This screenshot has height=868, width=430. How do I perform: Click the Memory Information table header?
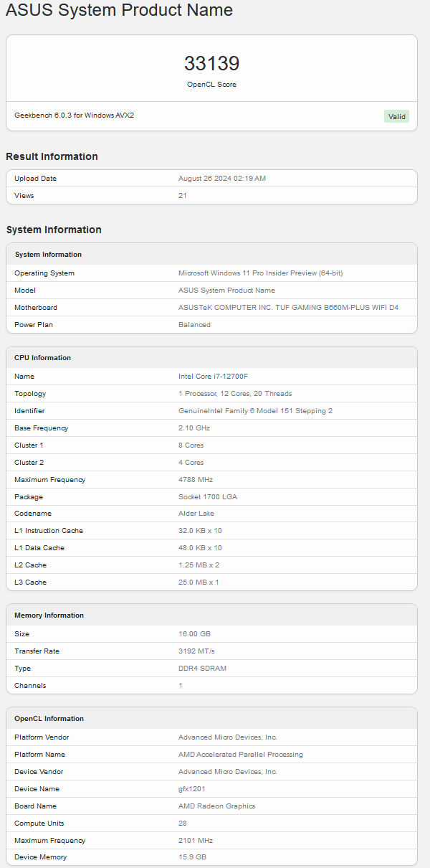coord(49,615)
